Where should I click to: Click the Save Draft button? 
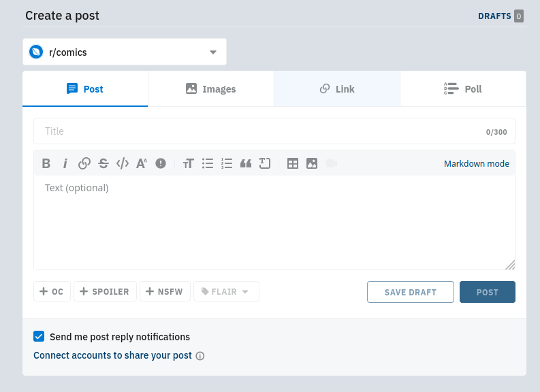coord(410,292)
